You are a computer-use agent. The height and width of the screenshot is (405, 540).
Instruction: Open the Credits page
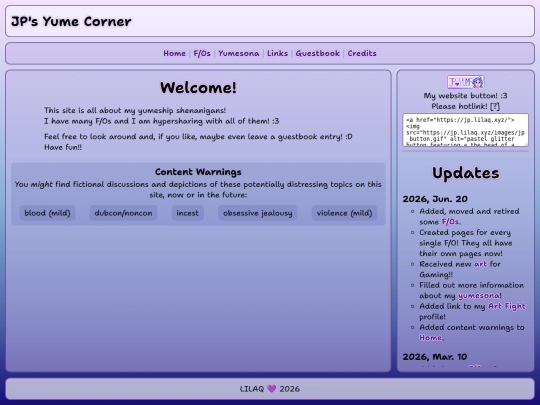click(362, 53)
